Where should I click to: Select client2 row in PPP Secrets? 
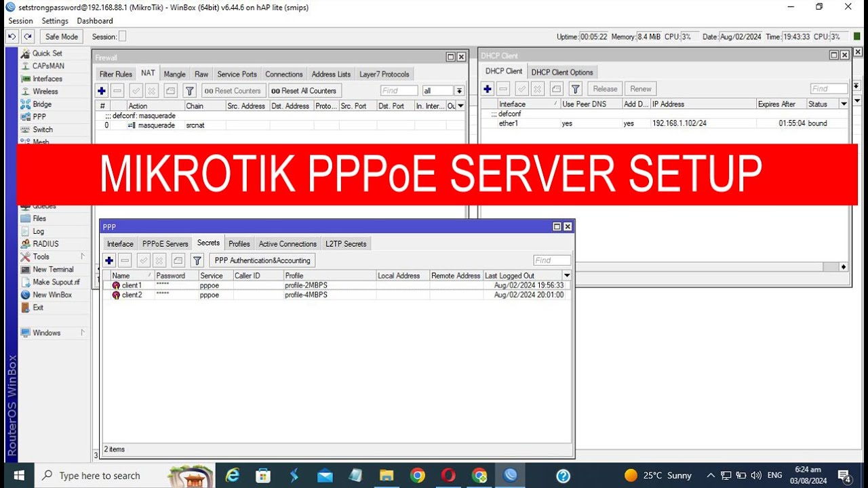(x=336, y=295)
